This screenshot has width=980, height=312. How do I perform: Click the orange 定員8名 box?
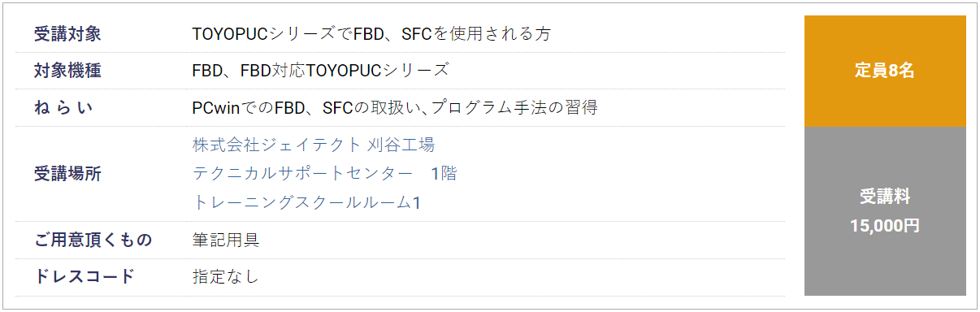click(x=885, y=71)
